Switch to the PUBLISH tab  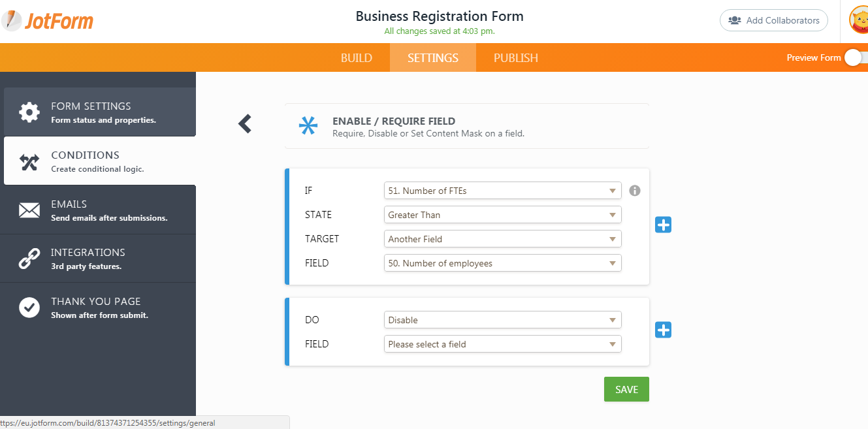(x=515, y=57)
